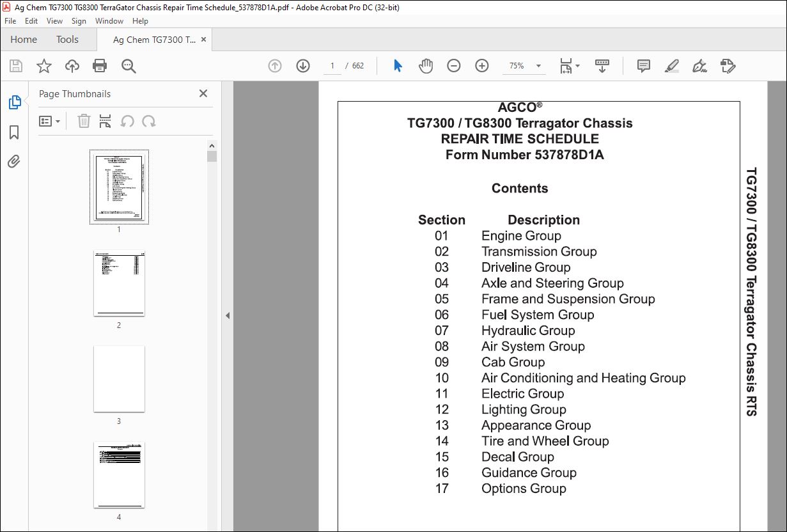787x532 pixels.
Task: Click the current page number field
Action: pyautogui.click(x=332, y=66)
